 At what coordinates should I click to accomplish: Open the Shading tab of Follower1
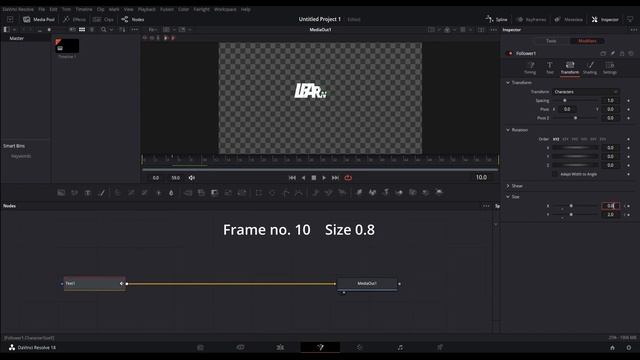tap(590, 68)
